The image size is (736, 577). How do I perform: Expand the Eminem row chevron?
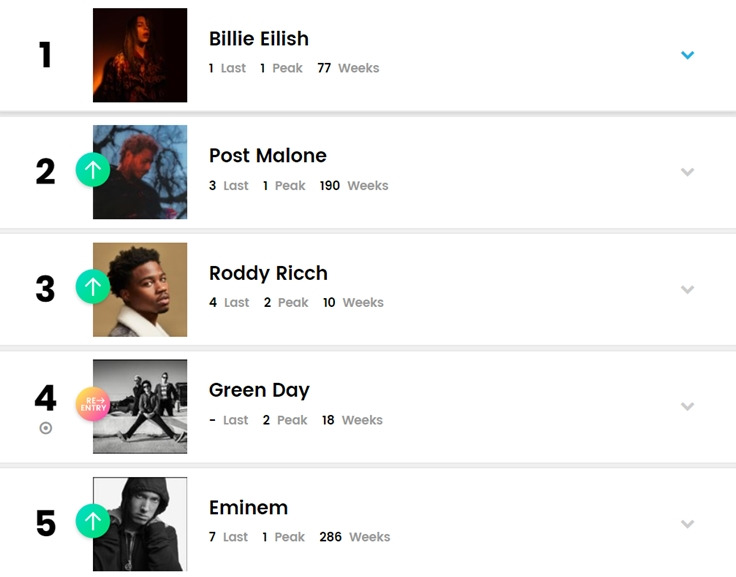click(687, 523)
